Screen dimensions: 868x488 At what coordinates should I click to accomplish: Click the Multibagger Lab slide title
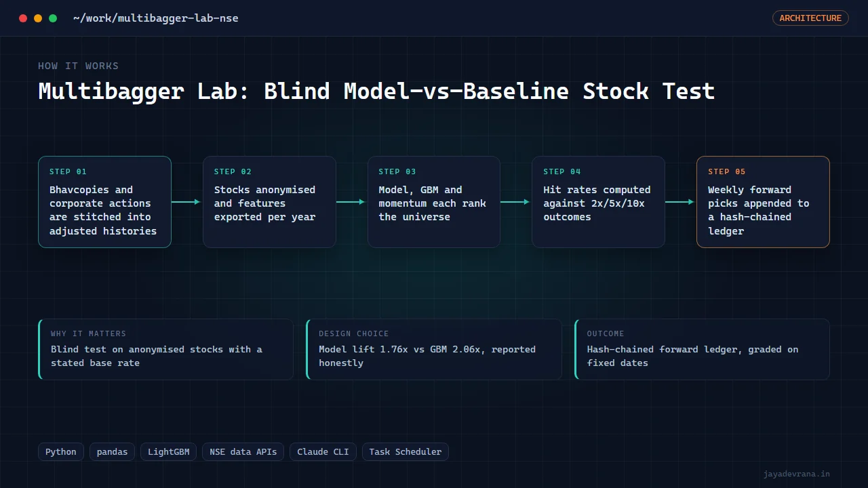[x=376, y=91]
